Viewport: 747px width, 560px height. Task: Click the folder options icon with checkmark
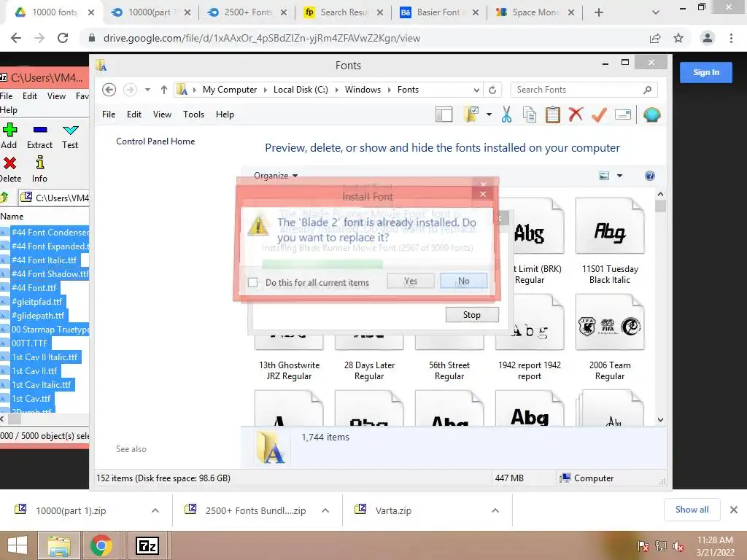(471, 114)
